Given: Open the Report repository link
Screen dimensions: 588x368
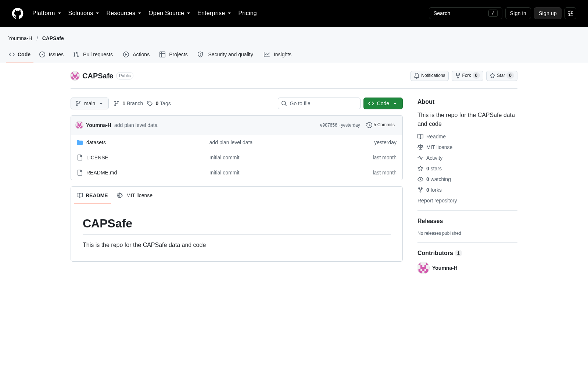Looking at the screenshot, I should pyautogui.click(x=437, y=201).
